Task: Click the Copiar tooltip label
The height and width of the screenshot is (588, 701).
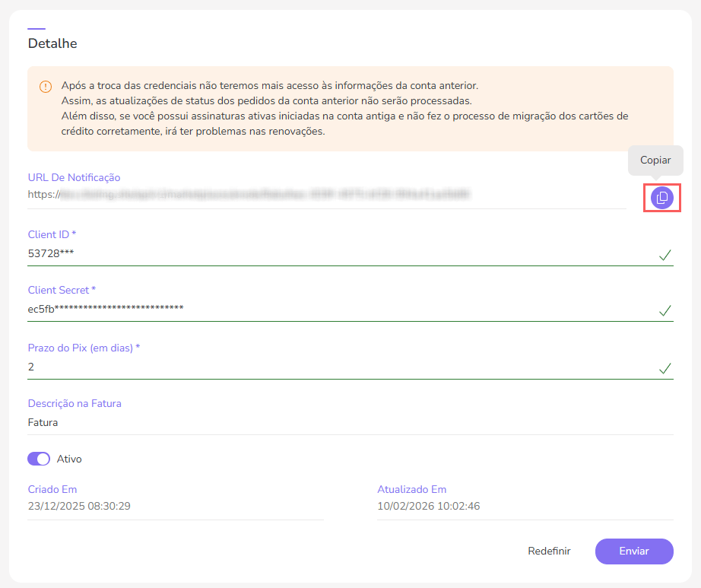Action: coord(655,161)
